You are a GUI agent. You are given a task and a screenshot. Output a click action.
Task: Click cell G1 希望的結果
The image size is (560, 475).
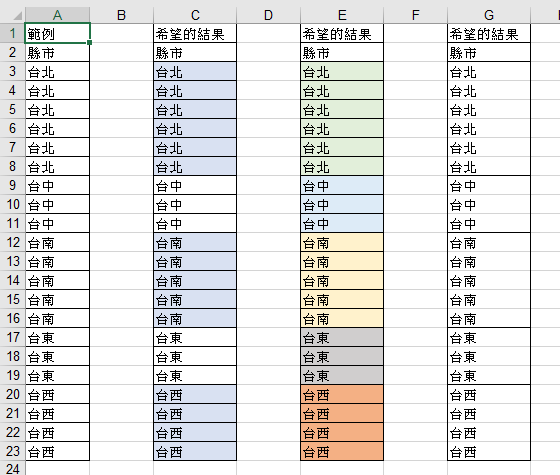[x=489, y=34]
